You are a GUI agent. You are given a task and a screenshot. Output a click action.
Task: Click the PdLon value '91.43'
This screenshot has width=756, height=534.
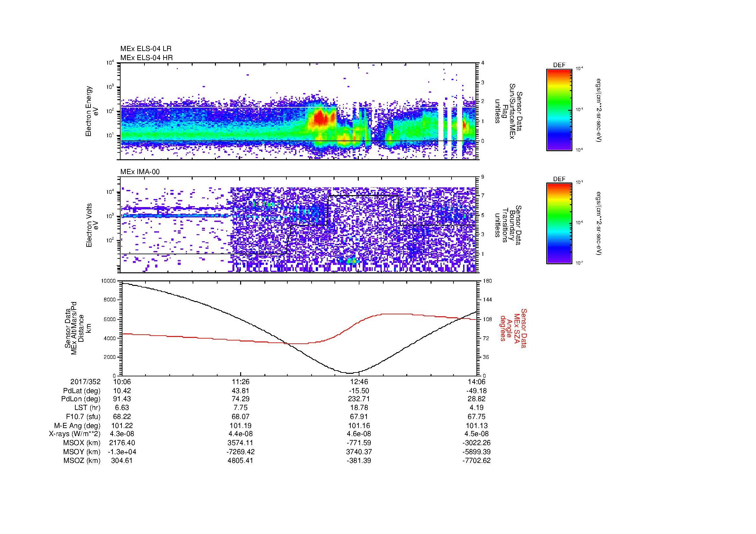coord(122,399)
